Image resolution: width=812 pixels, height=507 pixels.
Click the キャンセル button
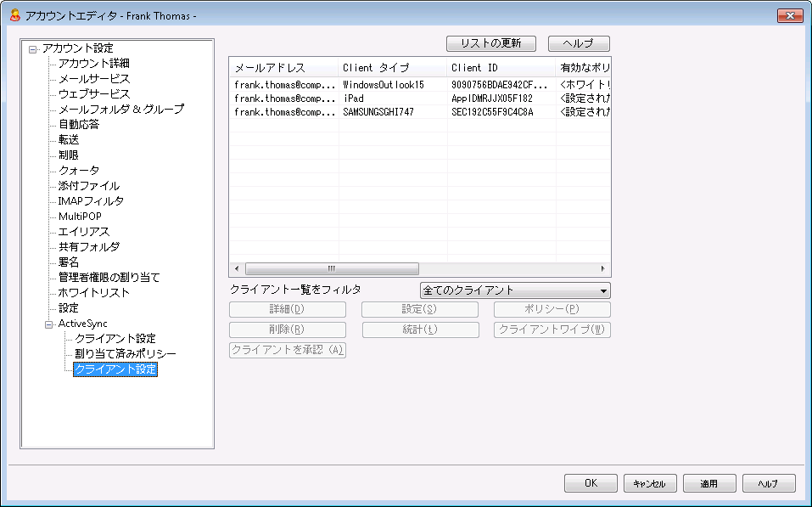click(650, 483)
